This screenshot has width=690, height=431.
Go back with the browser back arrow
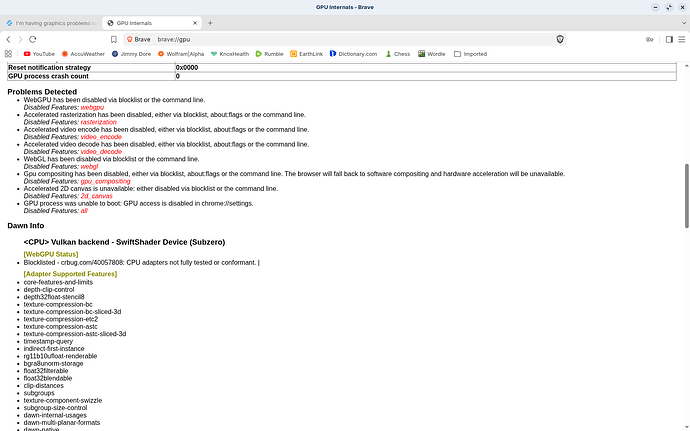[8, 40]
